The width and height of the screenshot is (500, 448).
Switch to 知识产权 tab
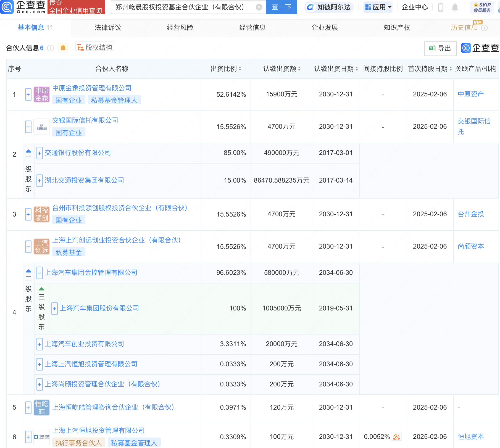pos(397,28)
